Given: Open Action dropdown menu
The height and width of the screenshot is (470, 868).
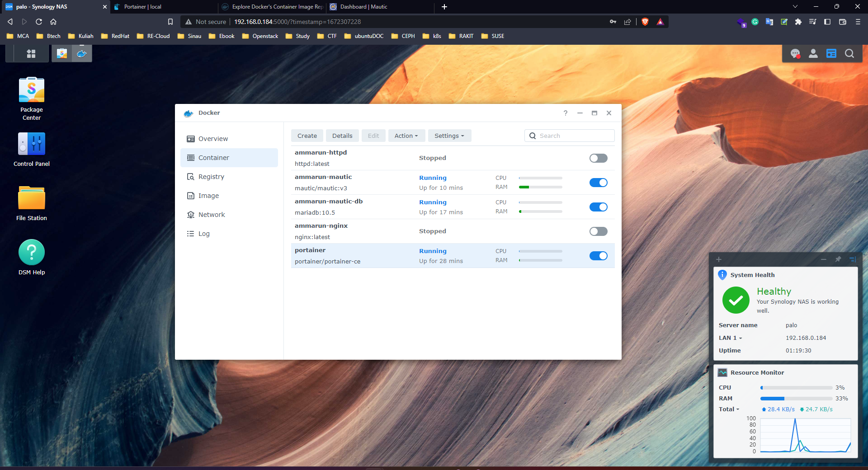Looking at the screenshot, I should click(x=406, y=136).
